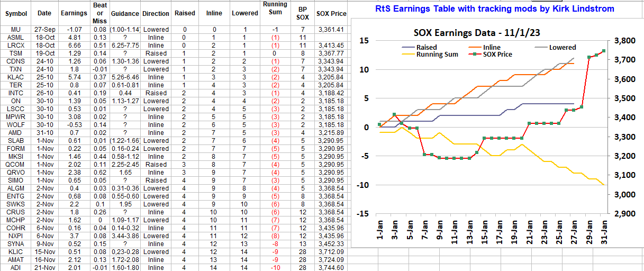Click the Symbol column header
This screenshot has width=644, height=271.
point(16,13)
